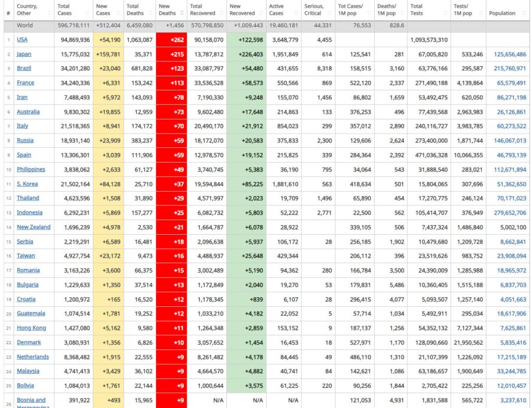Open Japan population link 125,656,486
Screen dimensions: 532x408
510,54
